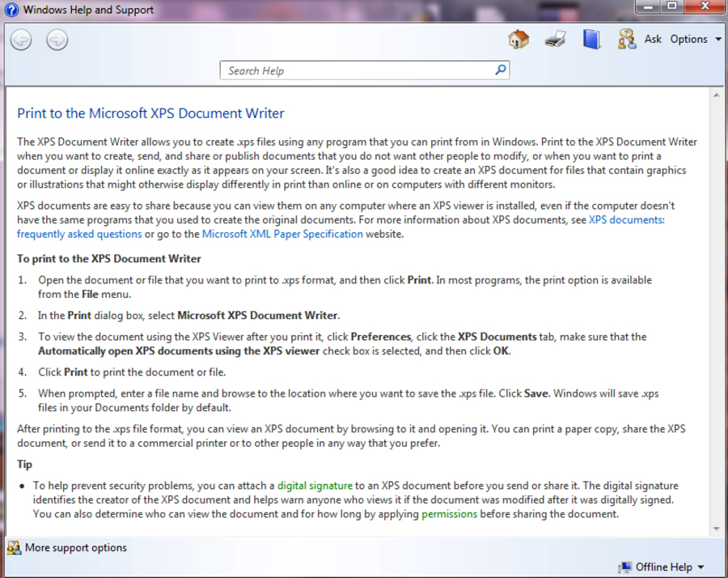Click More support options text

coord(76,548)
